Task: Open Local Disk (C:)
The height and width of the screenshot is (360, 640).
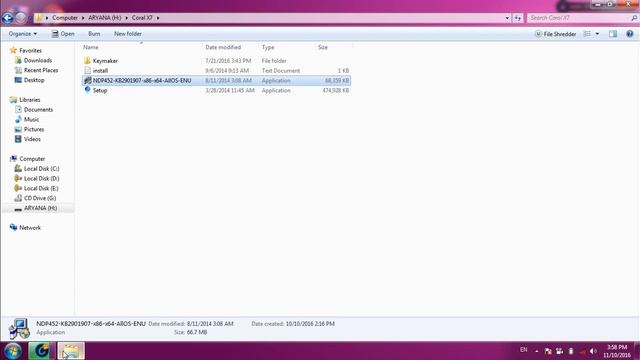Action: pos(41,169)
